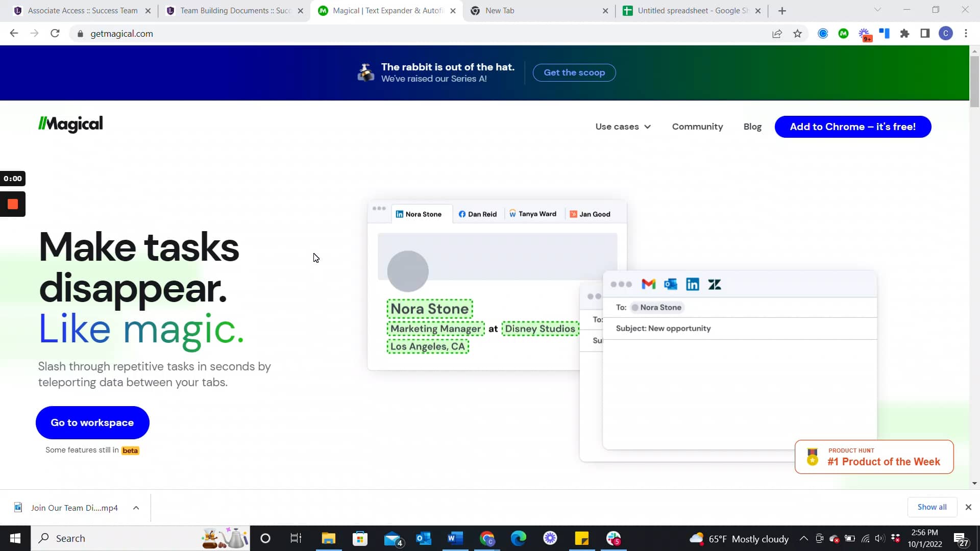Open the Extensions puzzle piece menu
The height and width of the screenshot is (551, 980).
pyautogui.click(x=905, y=33)
